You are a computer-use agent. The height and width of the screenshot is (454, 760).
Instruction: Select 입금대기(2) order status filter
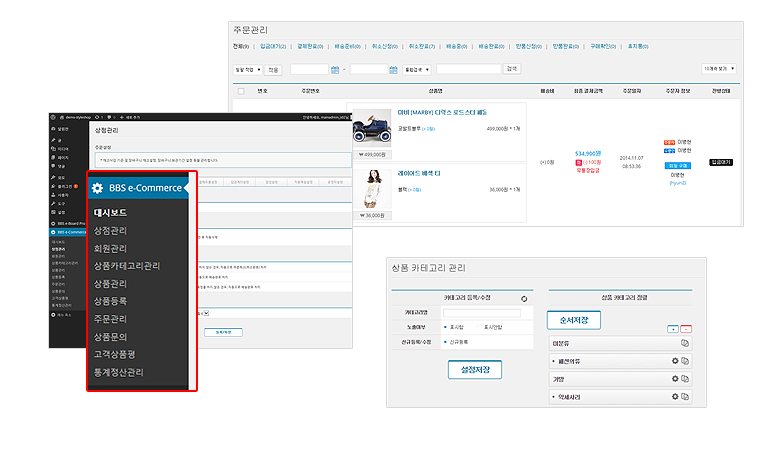(x=273, y=47)
